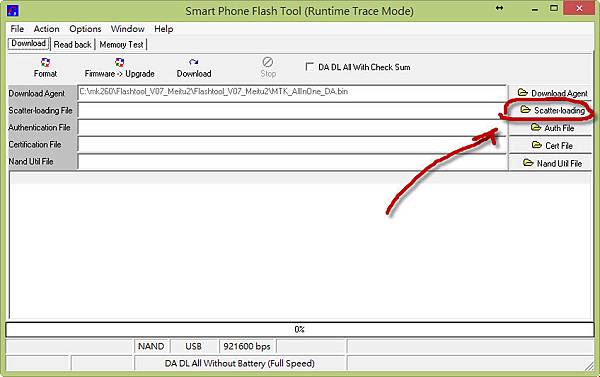Click the Scatter-loading File field label

(41, 111)
